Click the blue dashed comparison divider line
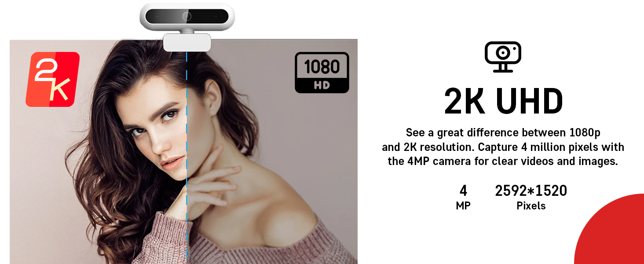The height and width of the screenshot is (264, 644). pos(187,156)
